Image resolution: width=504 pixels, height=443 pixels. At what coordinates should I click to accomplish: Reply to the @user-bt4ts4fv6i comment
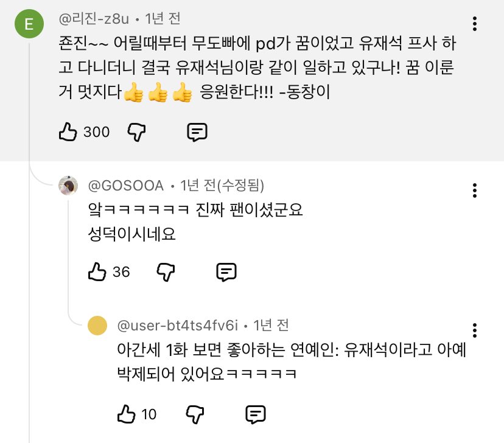point(256,414)
